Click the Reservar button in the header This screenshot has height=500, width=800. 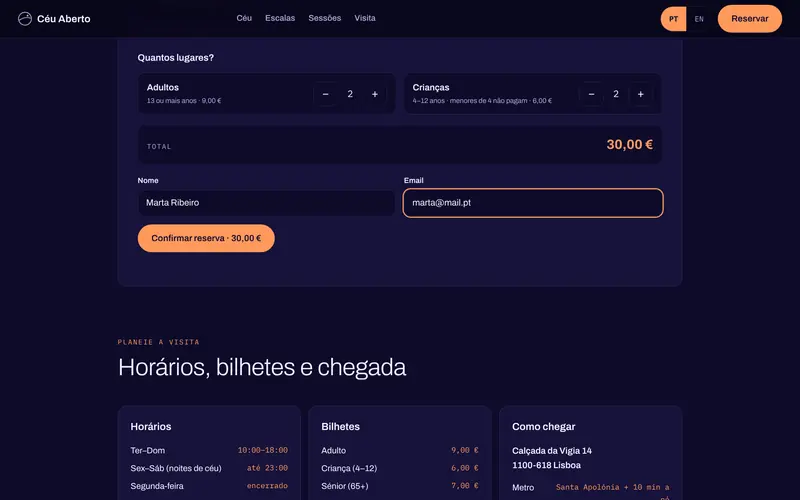click(x=749, y=19)
